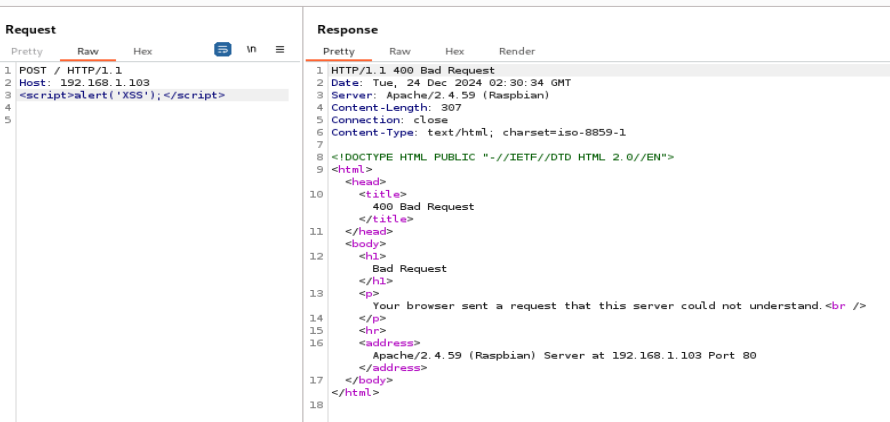Click the closing address tag
Viewport: 890px width, 422px height.
point(393,368)
